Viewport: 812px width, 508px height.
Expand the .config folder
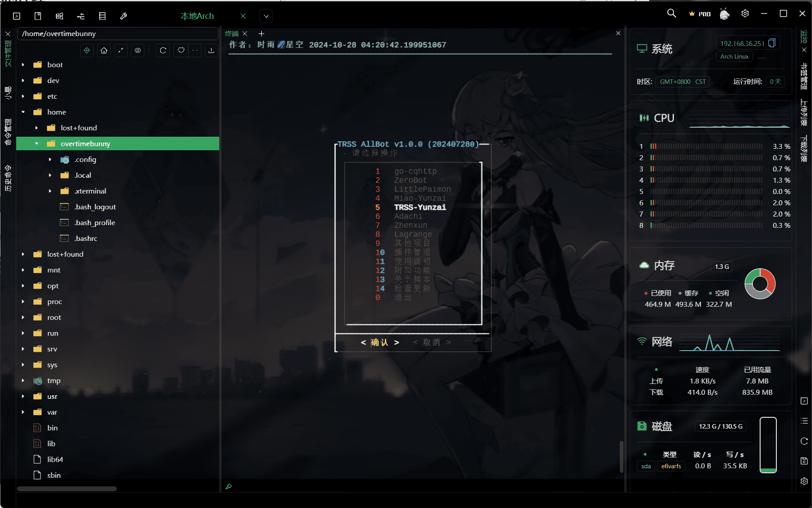pos(50,160)
